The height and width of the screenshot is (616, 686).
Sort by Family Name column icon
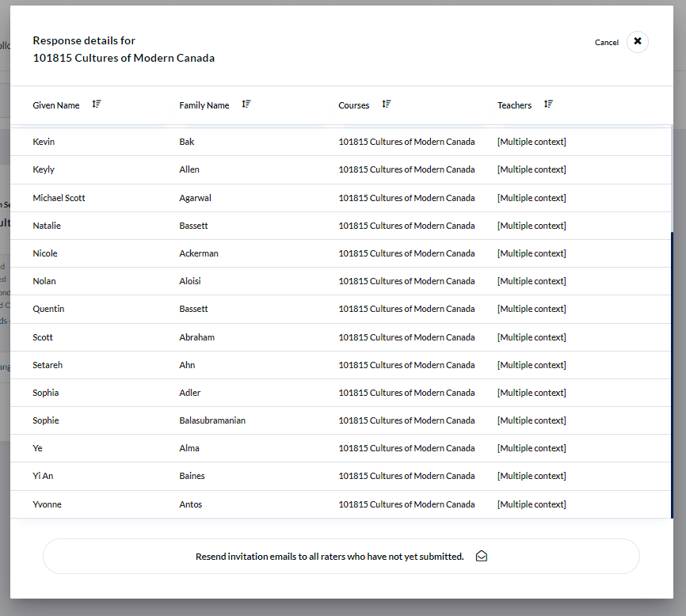point(246,104)
